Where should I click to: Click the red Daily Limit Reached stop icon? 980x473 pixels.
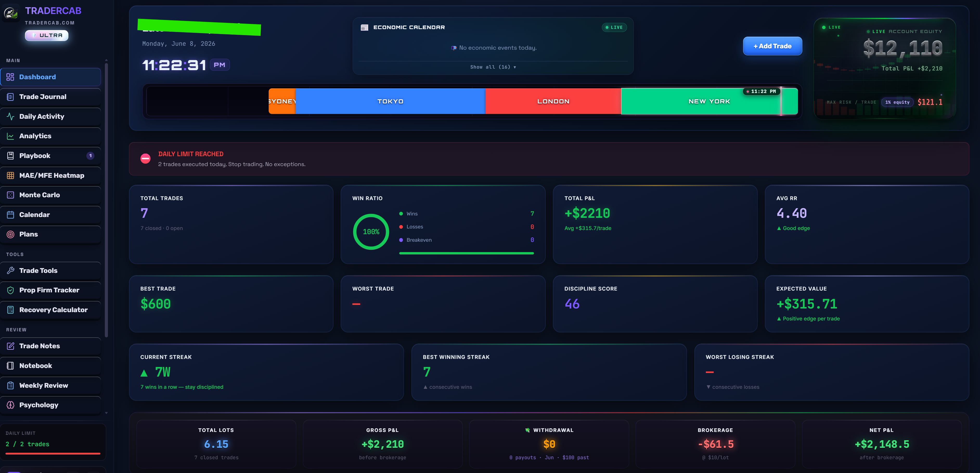(x=145, y=159)
